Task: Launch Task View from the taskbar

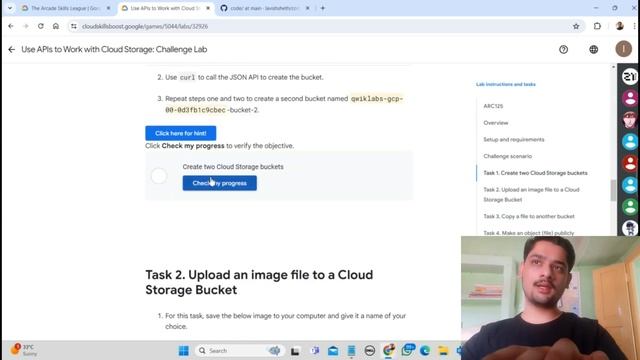Action: 295,351
